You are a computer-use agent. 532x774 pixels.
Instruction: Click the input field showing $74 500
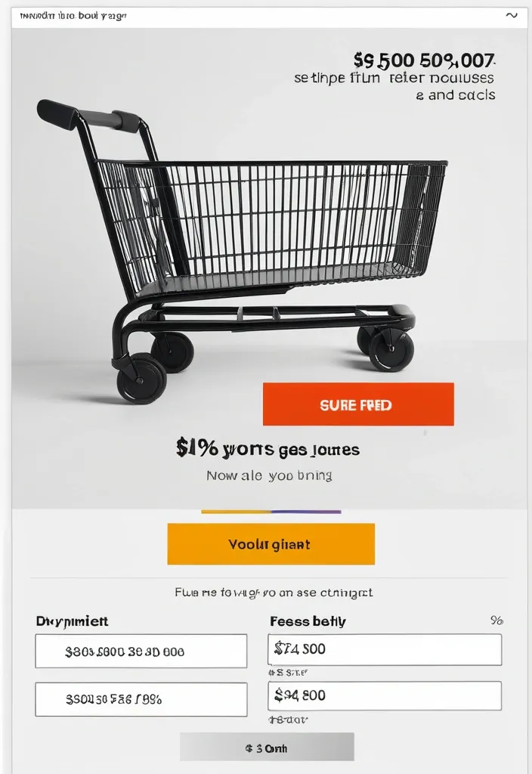pos(385,649)
